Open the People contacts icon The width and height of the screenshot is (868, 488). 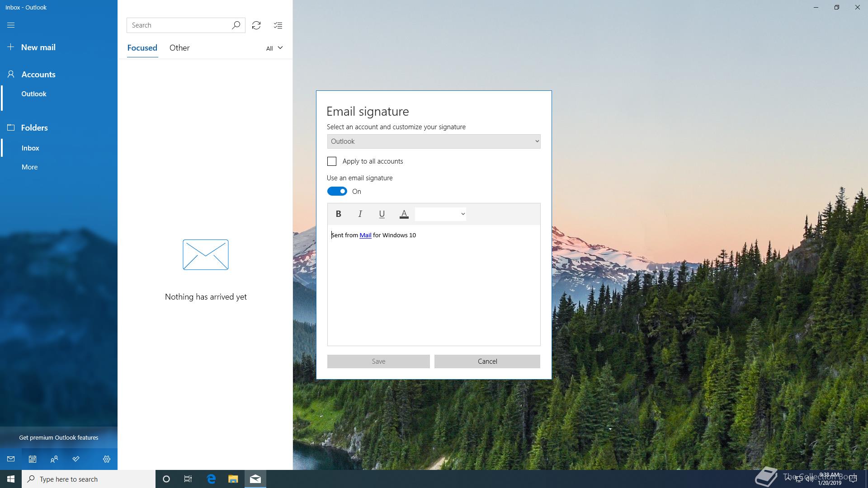pos(54,459)
